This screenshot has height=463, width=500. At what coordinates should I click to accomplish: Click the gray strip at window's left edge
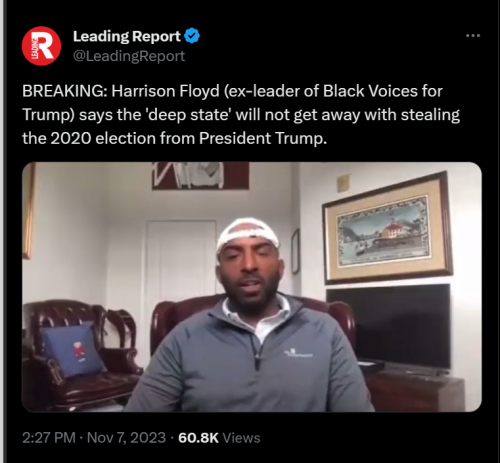point(2,231)
